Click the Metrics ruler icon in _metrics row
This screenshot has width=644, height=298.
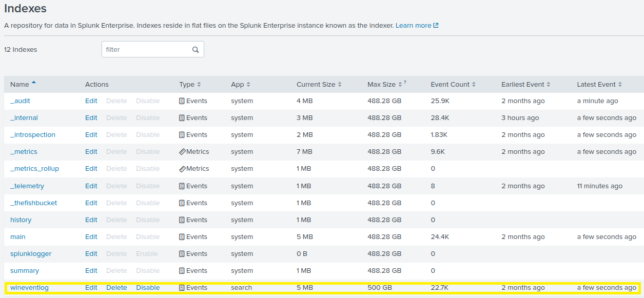182,152
